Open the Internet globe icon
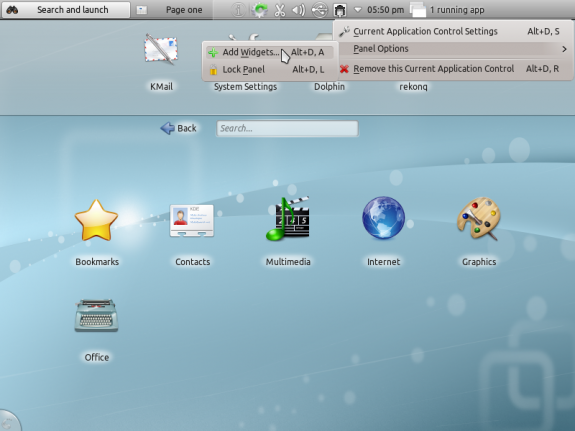Screen dimensions: 575x431 click(383, 218)
